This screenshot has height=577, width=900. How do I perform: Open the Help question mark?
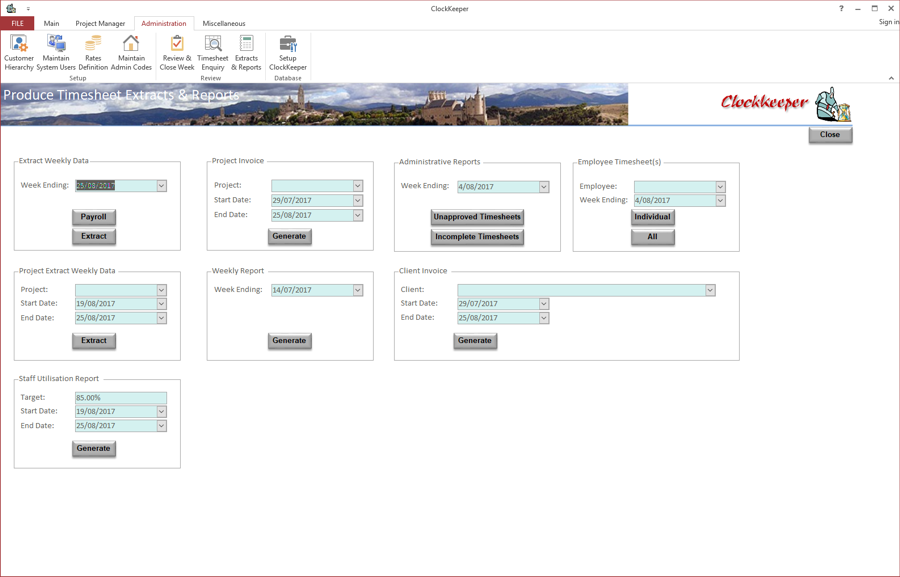841,9
